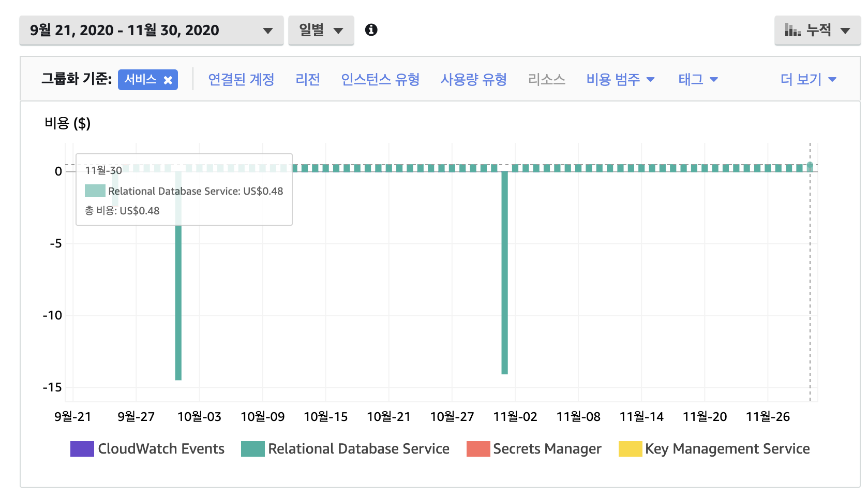Click the large negative bar near 11월-01
Viewport: 868px width, 495px height.
click(x=505, y=273)
